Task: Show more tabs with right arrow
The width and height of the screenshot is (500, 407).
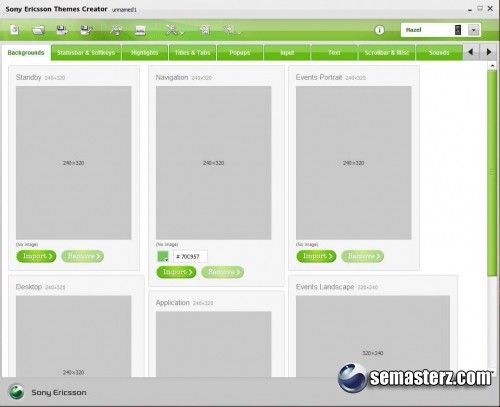Action: [489, 52]
